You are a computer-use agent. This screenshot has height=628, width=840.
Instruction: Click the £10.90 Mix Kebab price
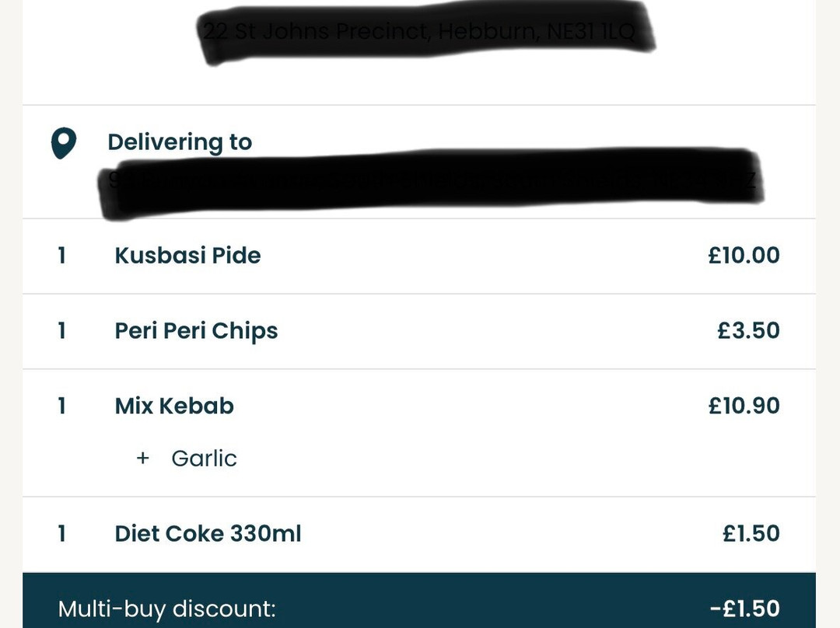[x=744, y=406]
